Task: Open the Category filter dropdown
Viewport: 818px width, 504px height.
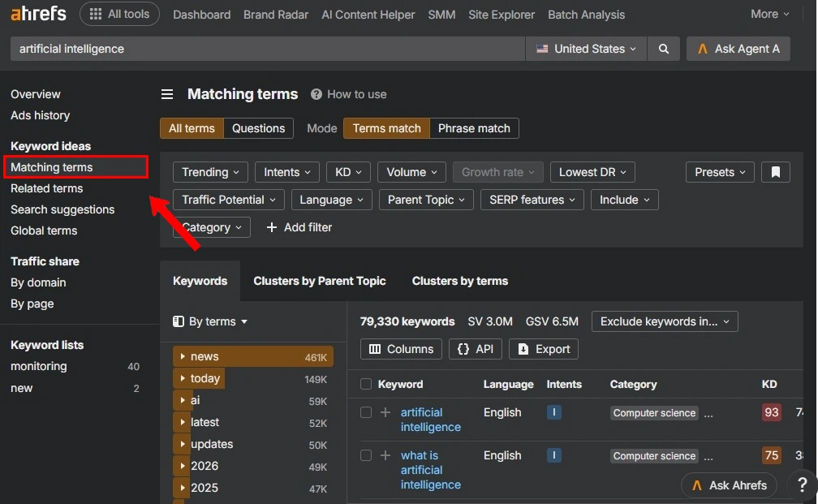Action: point(212,227)
